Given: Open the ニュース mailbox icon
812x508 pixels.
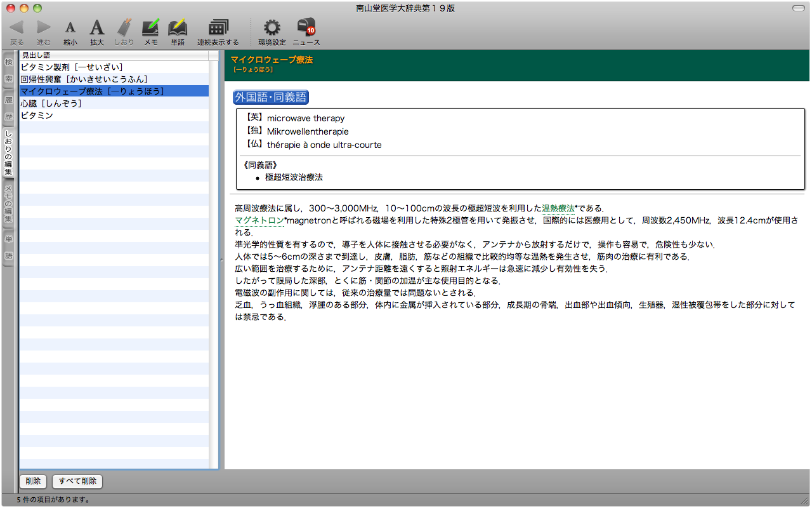Looking at the screenshot, I should [306, 28].
